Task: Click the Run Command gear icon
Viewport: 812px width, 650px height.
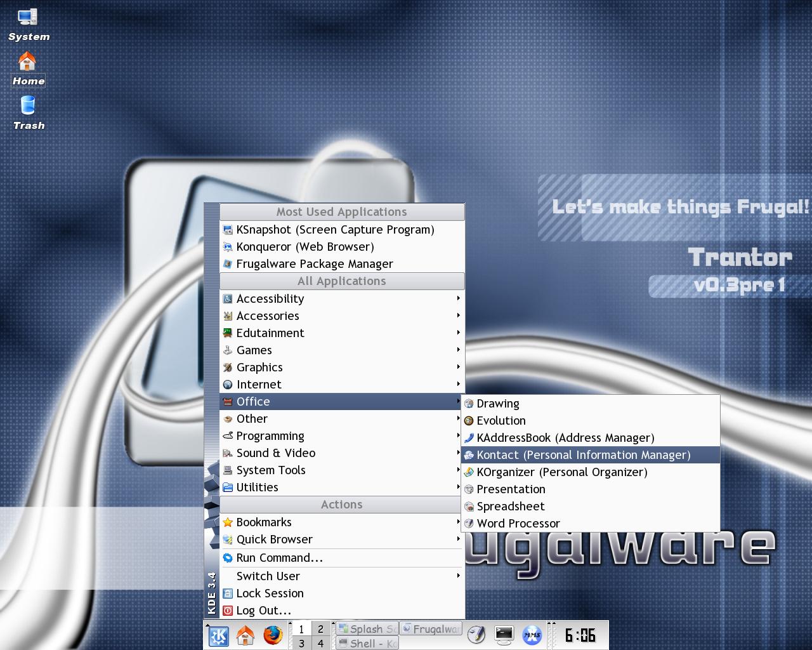Action: pyautogui.click(x=228, y=558)
